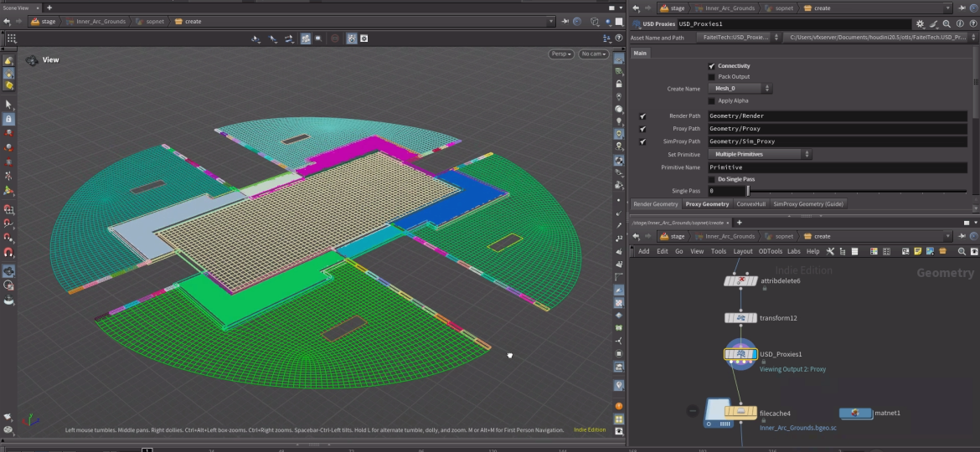Click the node info icon in parameter pane
The height and width of the screenshot is (452, 980).
pyautogui.click(x=959, y=24)
